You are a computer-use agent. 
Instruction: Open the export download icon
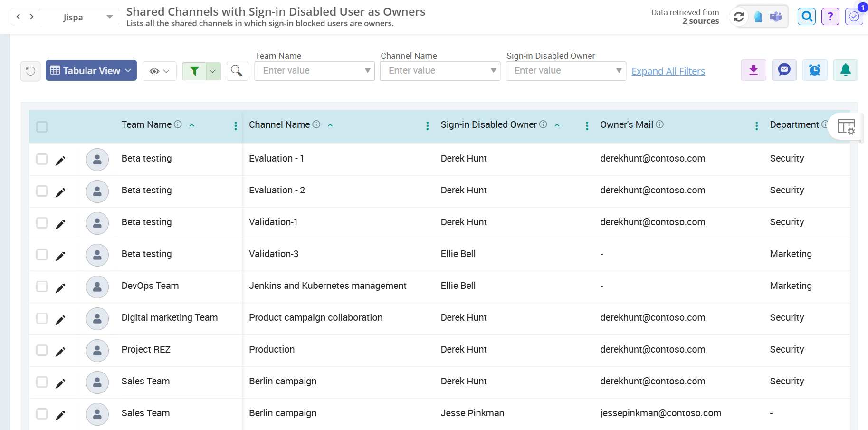coord(753,70)
